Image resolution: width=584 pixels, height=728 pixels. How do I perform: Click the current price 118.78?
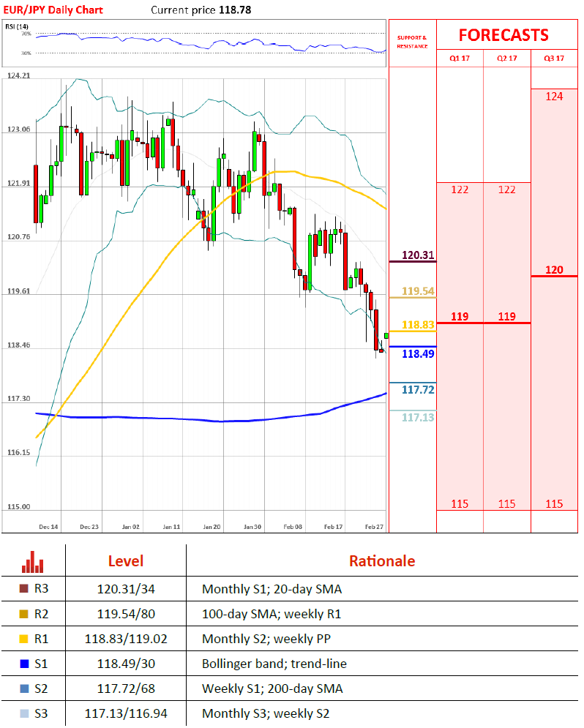coord(235,10)
